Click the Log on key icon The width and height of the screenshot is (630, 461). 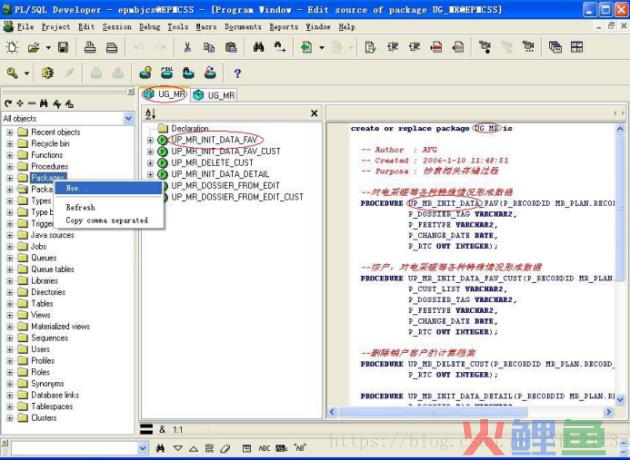tap(12, 73)
